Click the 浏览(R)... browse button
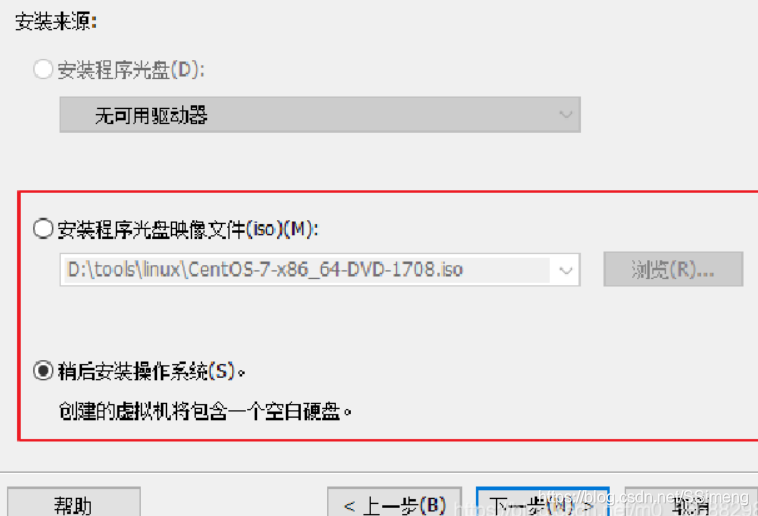This screenshot has height=516, width=758. (673, 269)
